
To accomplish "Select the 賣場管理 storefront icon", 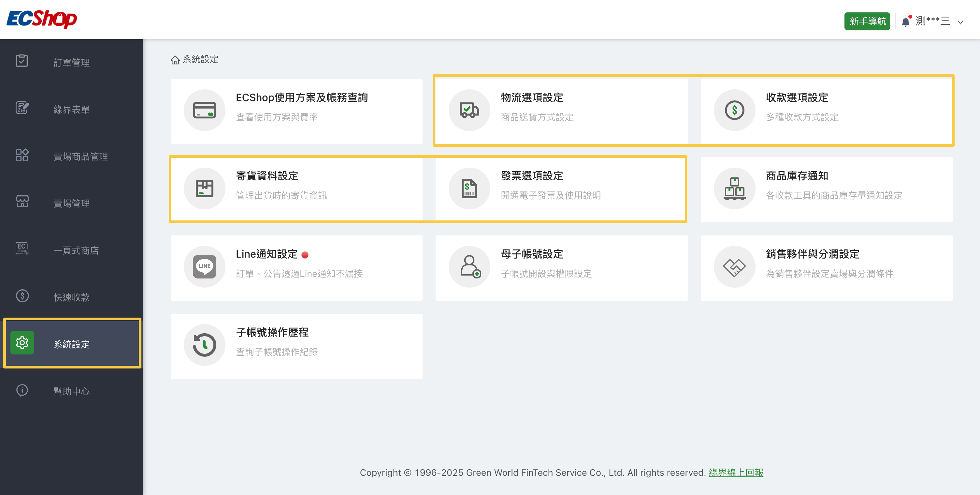I will point(22,202).
